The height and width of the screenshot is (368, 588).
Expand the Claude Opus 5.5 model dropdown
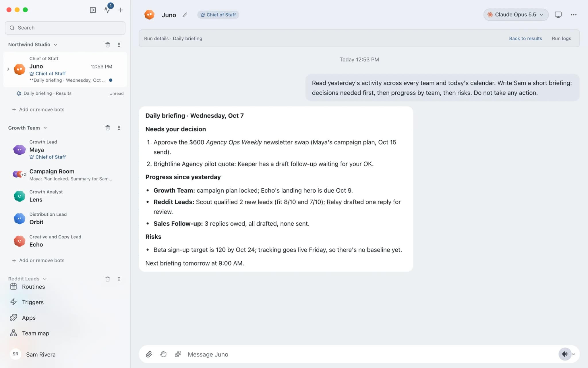pyautogui.click(x=516, y=15)
